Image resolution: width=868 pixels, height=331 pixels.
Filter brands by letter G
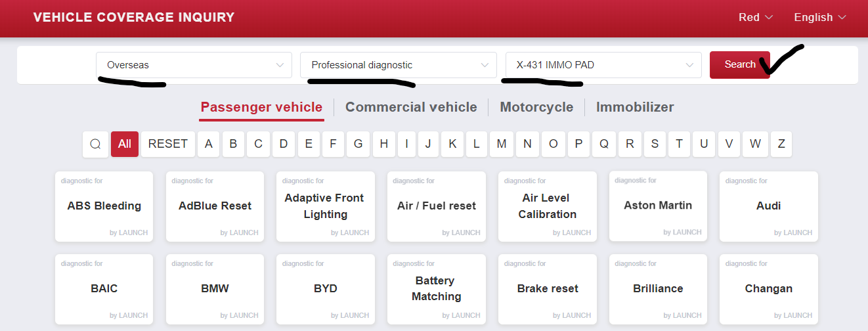pyautogui.click(x=358, y=144)
